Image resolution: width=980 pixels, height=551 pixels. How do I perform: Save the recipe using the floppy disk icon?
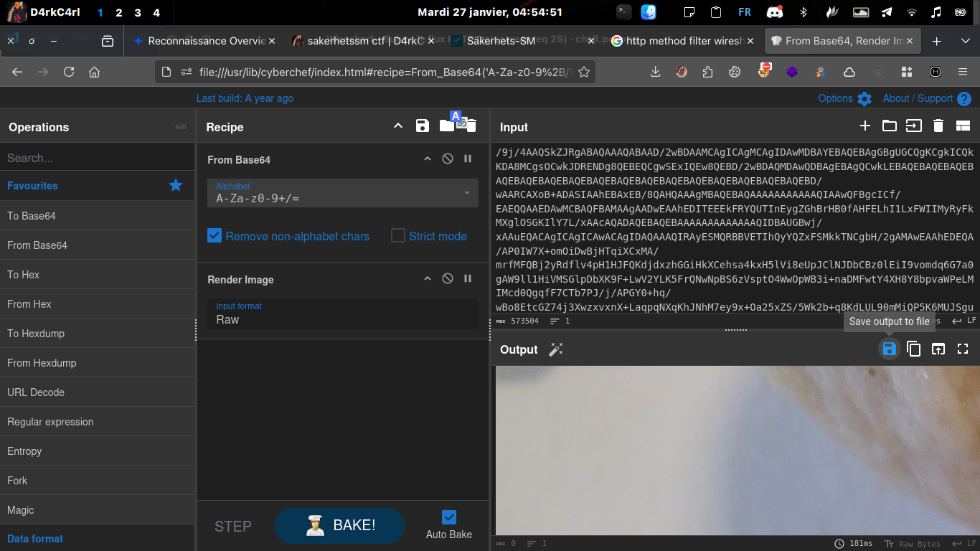coord(423,126)
